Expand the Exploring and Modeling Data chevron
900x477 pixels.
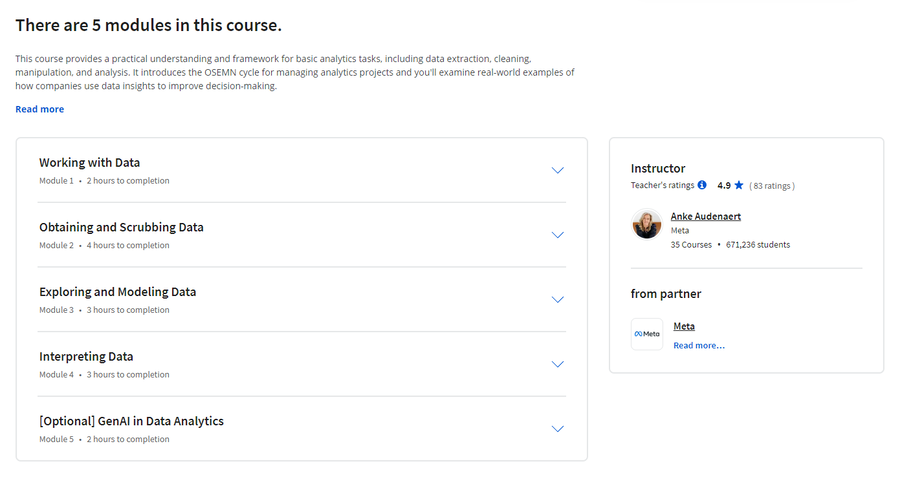tap(557, 300)
